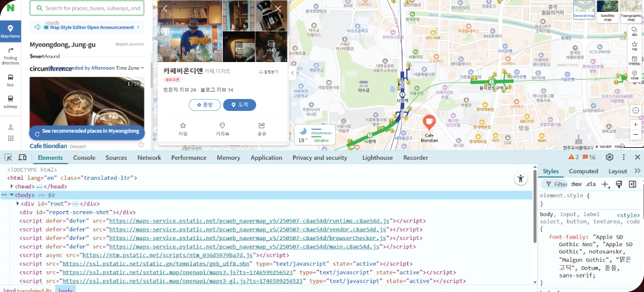Open Finding directions in the sidebar
The height and width of the screenshot is (292, 644).
click(10, 56)
